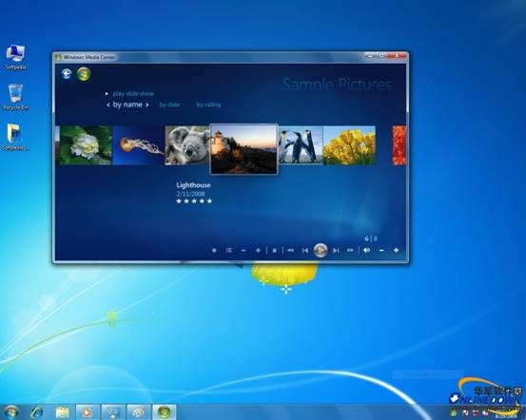
Task: Open the guide list icon in transport bar
Action: (229, 251)
